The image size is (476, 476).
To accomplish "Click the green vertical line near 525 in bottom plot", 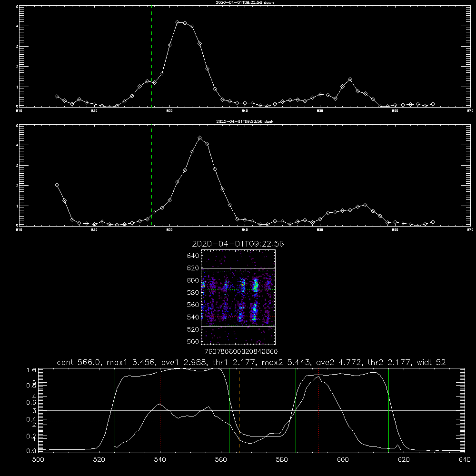I will tap(115, 410).
